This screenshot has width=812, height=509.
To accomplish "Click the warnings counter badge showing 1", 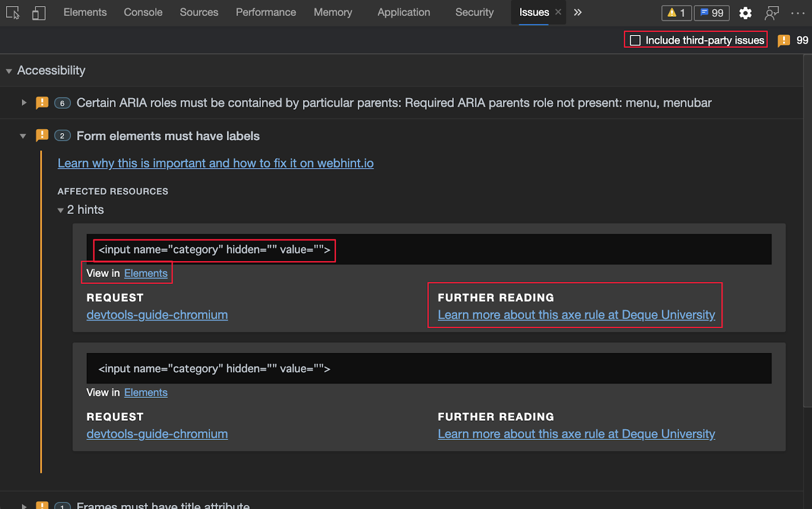I will [676, 13].
